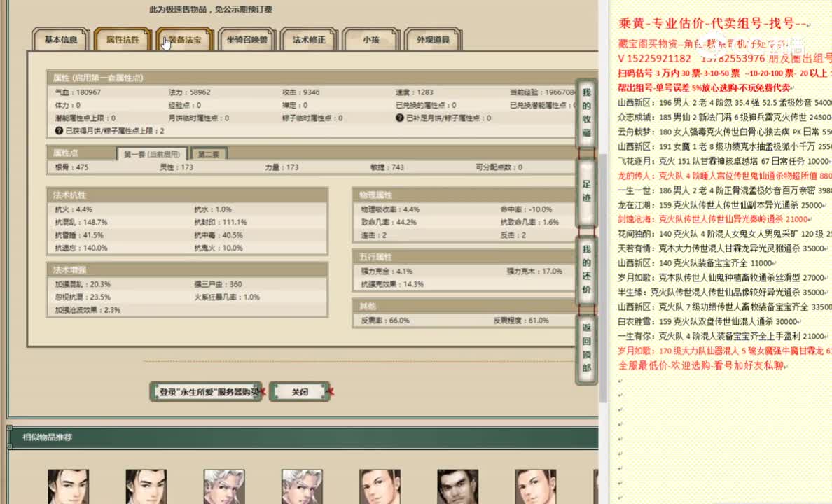Click the 五行属性 section header
832x504 pixels.
click(x=464, y=257)
